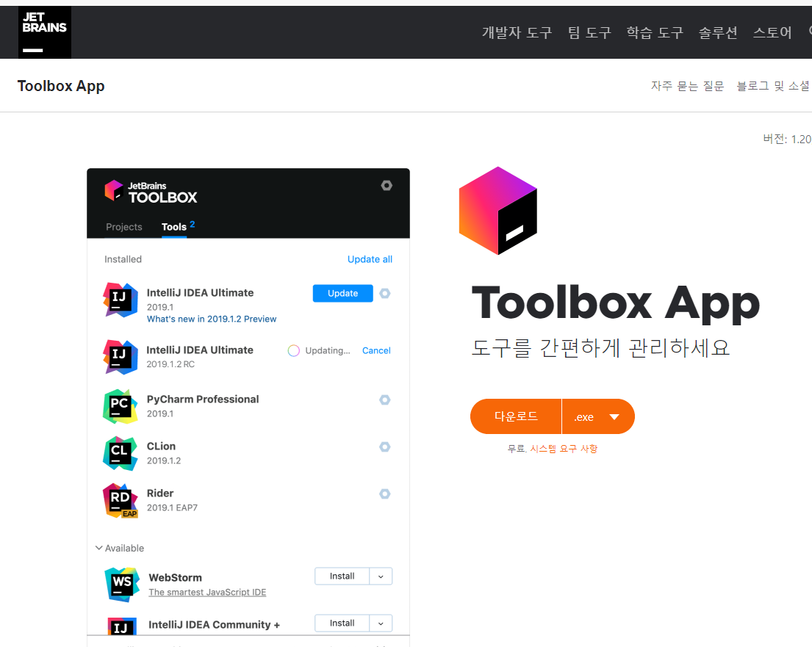Screen dimensions: 812x647
Task: Click the PyCharm Professional icon
Action: [x=120, y=406]
